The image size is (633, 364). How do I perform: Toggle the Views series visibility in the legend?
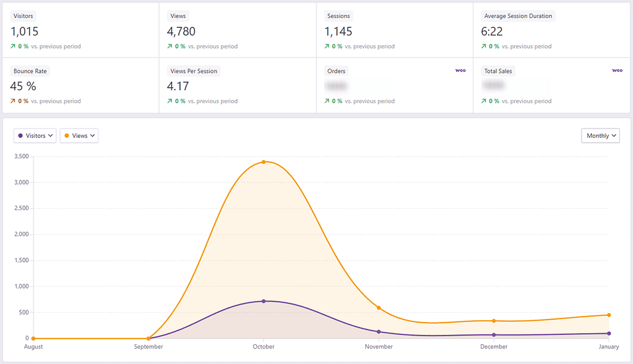(x=79, y=135)
